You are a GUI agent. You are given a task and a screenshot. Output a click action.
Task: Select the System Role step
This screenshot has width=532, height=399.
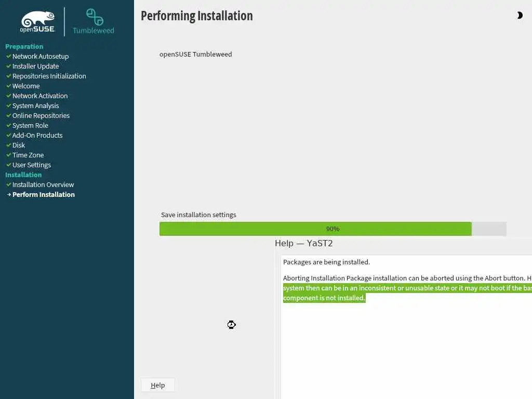(30, 125)
